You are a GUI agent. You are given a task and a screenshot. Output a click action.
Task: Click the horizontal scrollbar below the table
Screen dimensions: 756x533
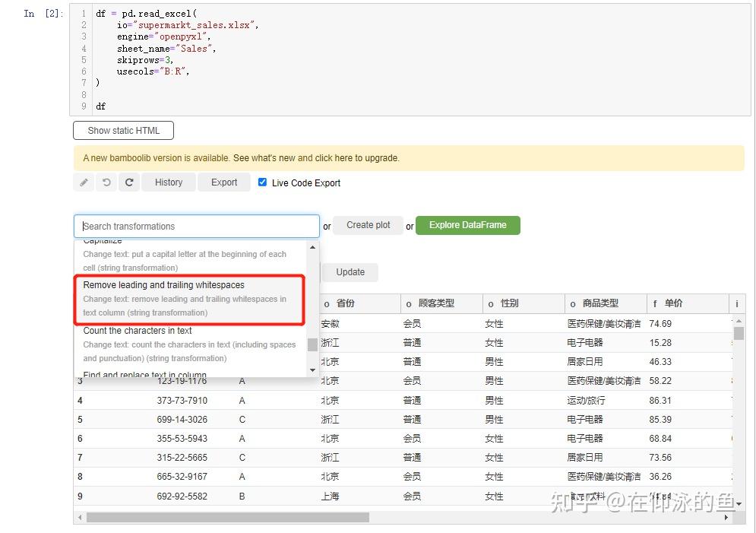click(228, 516)
